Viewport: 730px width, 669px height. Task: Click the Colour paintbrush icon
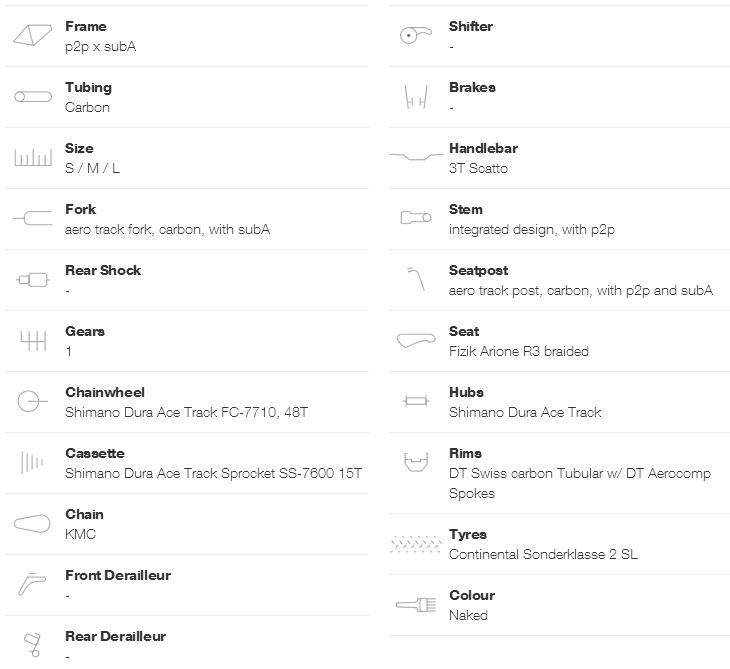point(415,605)
